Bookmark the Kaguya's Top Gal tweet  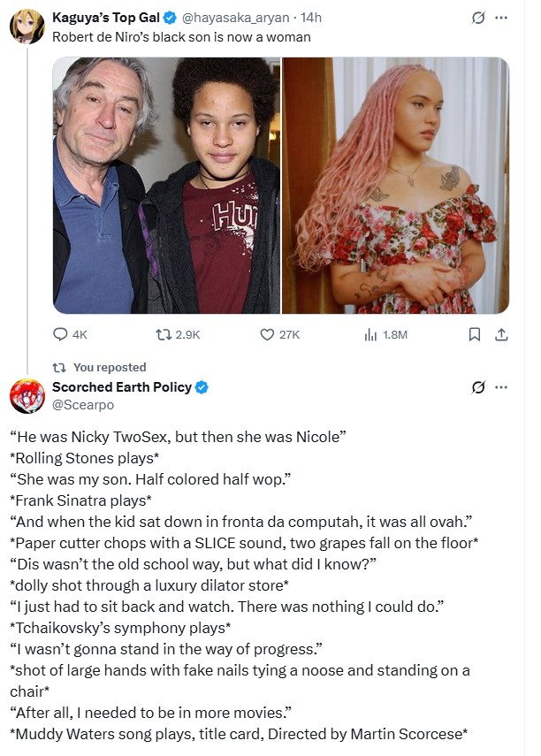[475, 334]
